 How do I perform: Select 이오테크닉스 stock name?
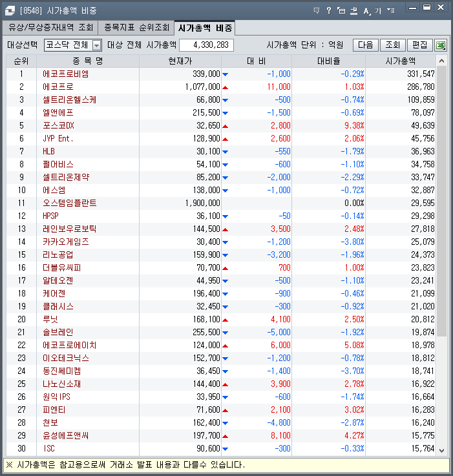point(66,358)
